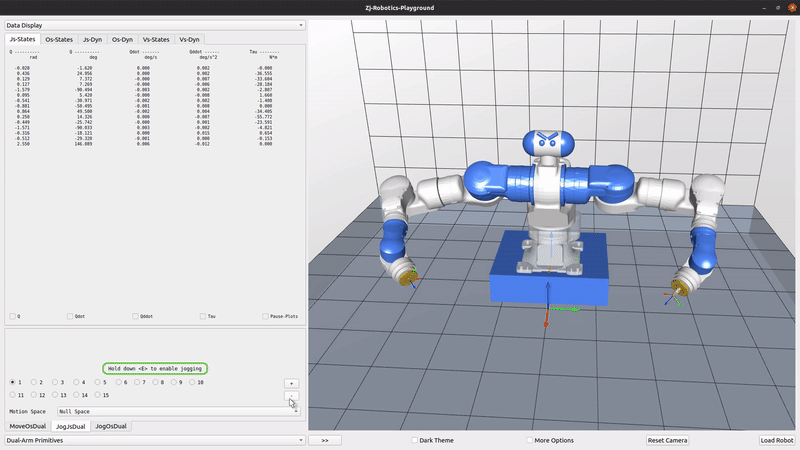
Task: Click the minus jog button
Action: (291, 397)
